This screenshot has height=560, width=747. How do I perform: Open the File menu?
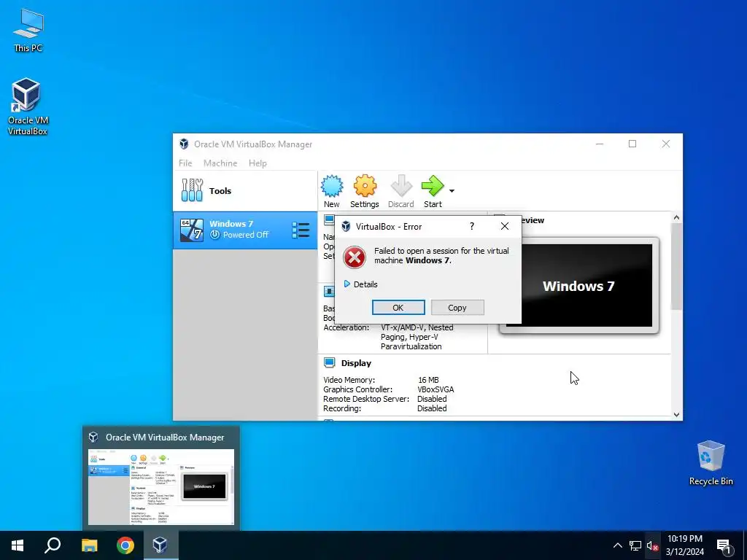tap(185, 163)
